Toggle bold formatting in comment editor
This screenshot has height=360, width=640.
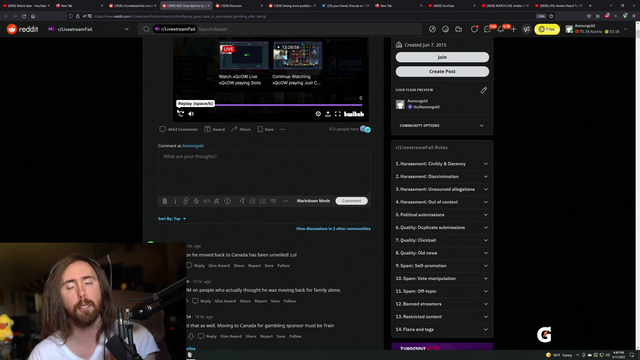[165, 201]
